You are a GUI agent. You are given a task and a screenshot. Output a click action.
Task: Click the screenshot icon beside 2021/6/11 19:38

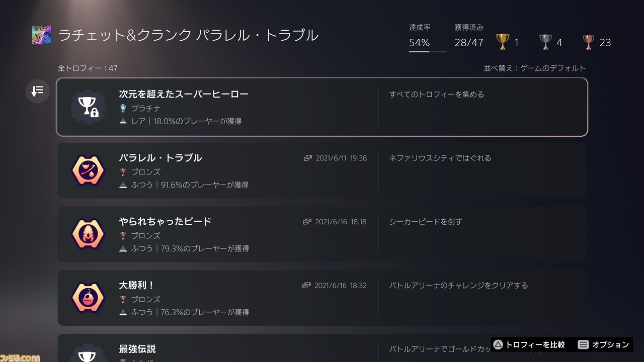(307, 158)
